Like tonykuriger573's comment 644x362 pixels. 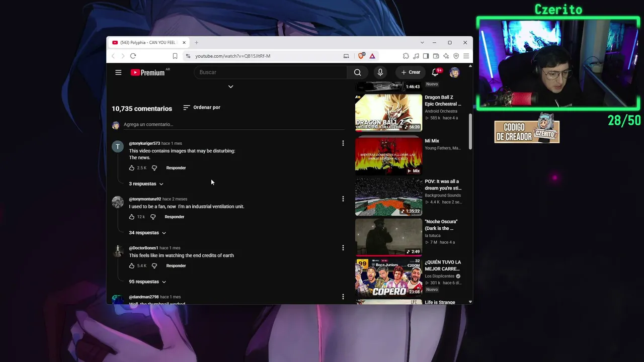[x=132, y=168]
